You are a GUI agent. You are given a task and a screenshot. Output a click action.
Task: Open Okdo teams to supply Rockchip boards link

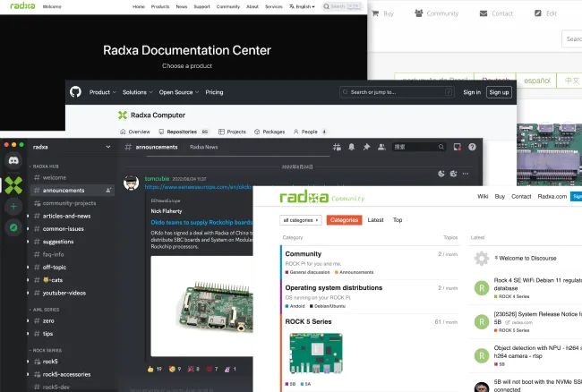pos(201,222)
